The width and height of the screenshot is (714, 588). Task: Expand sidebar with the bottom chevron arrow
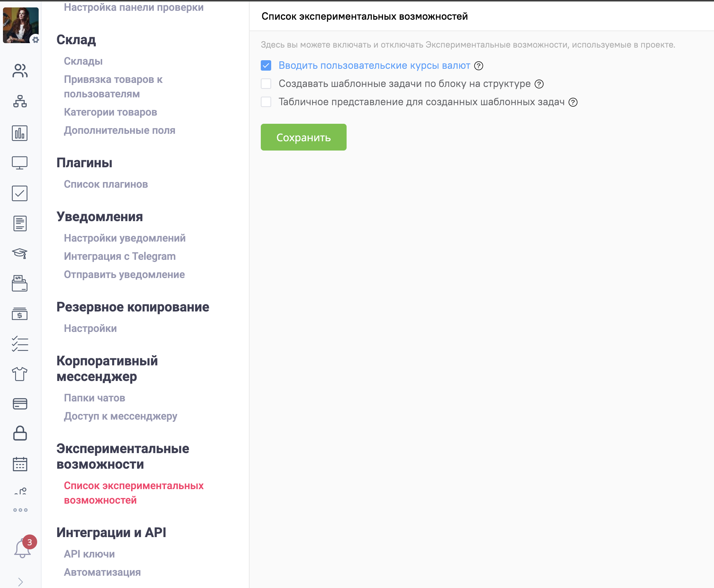(x=20, y=582)
